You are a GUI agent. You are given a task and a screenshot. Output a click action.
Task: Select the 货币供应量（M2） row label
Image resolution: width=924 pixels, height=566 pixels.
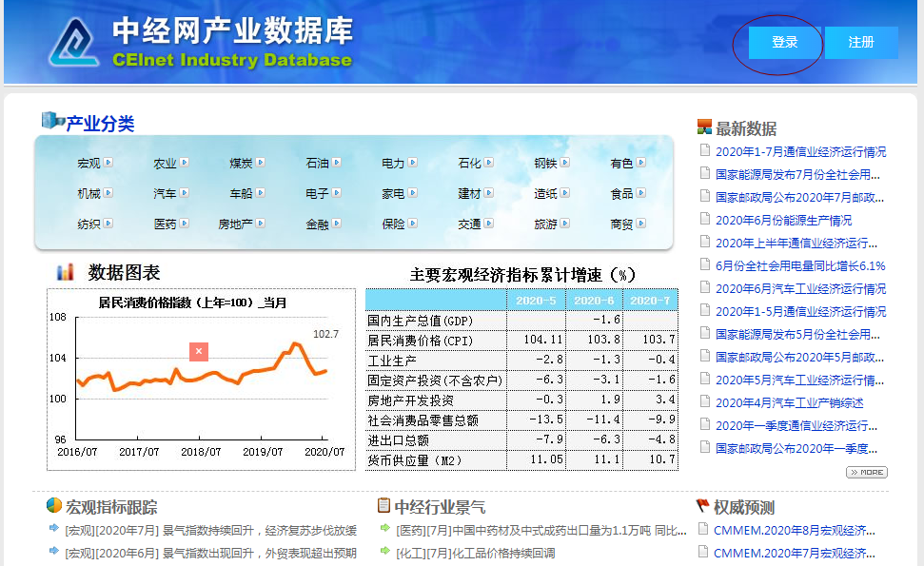click(x=414, y=460)
